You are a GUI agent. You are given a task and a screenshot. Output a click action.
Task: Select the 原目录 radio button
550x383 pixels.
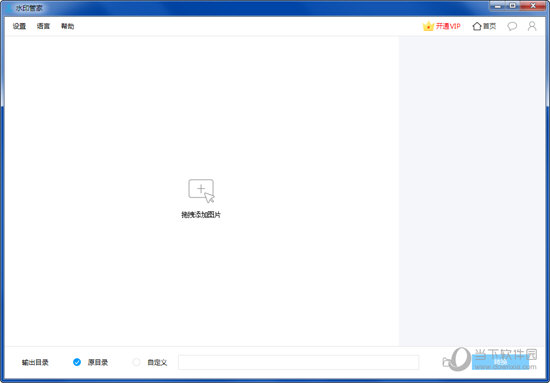pyautogui.click(x=77, y=362)
